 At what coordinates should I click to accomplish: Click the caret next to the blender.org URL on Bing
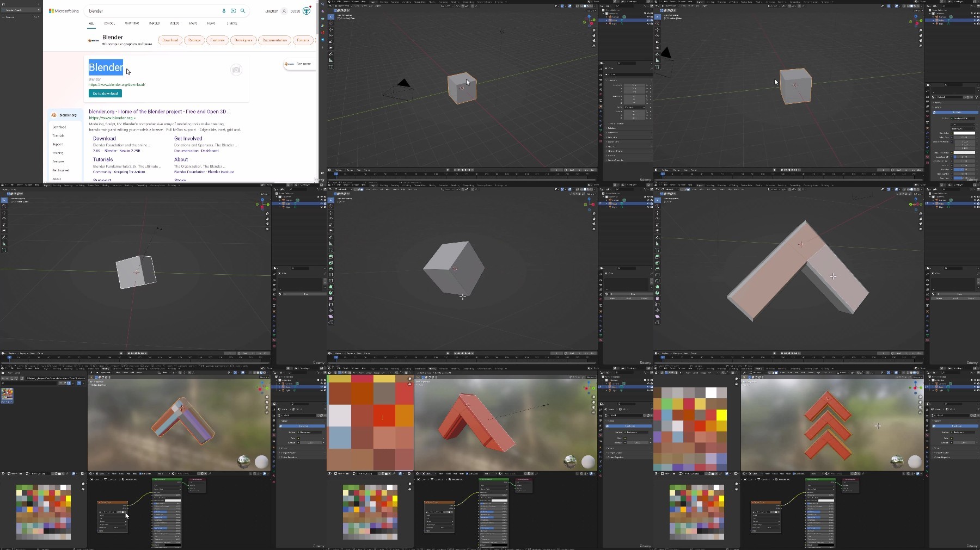point(134,118)
